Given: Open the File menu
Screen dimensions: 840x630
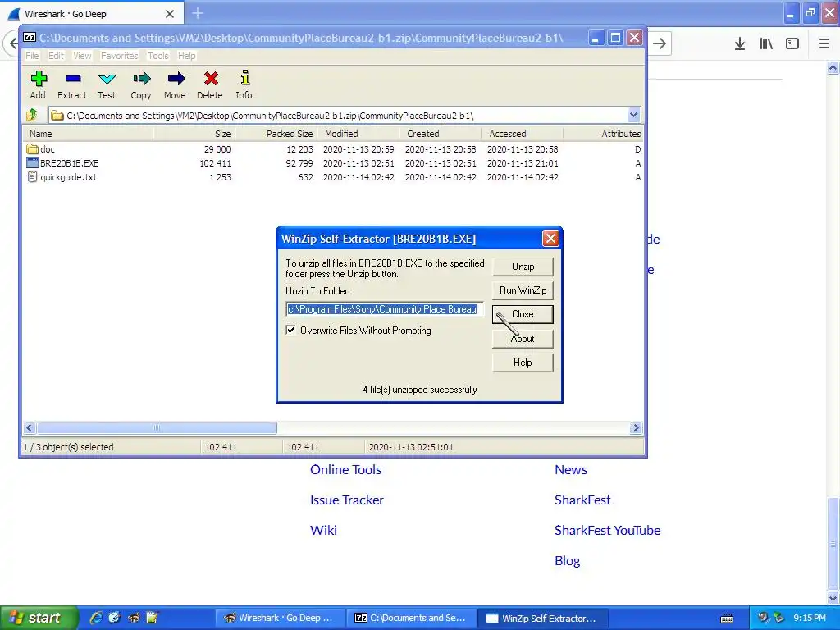Looking at the screenshot, I should click(32, 56).
